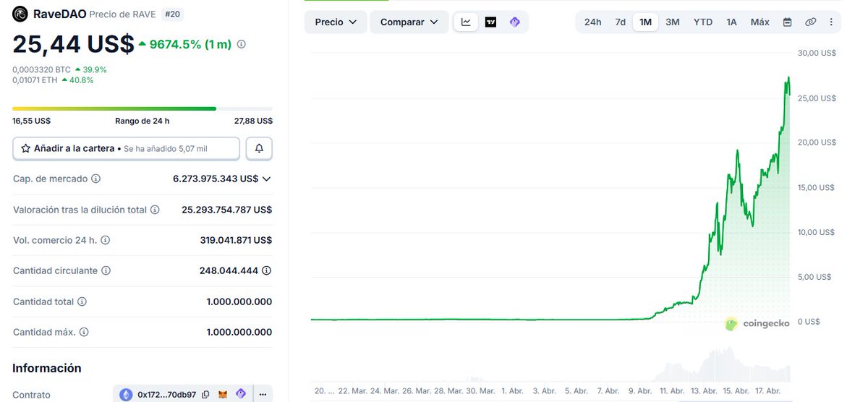The height and width of the screenshot is (402, 868).
Task: Copy the contract address 0x172...70db97
Action: tap(206, 395)
